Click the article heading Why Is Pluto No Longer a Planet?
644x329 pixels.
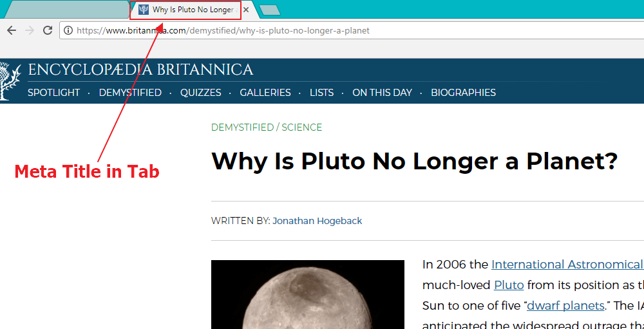[414, 161]
